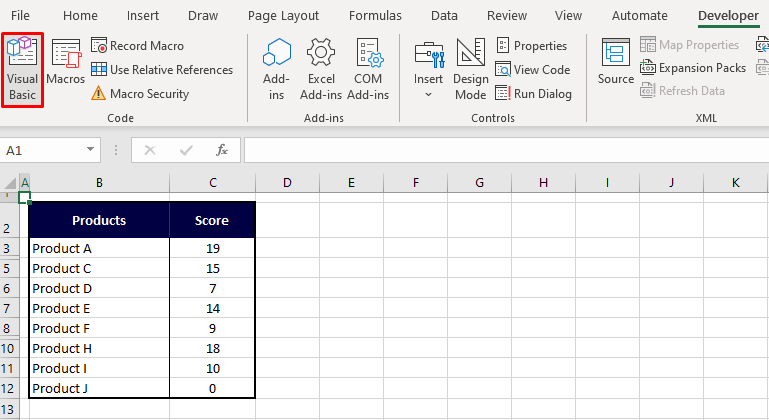Select row 2 header
The width and height of the screenshot is (769, 420).
point(9,220)
